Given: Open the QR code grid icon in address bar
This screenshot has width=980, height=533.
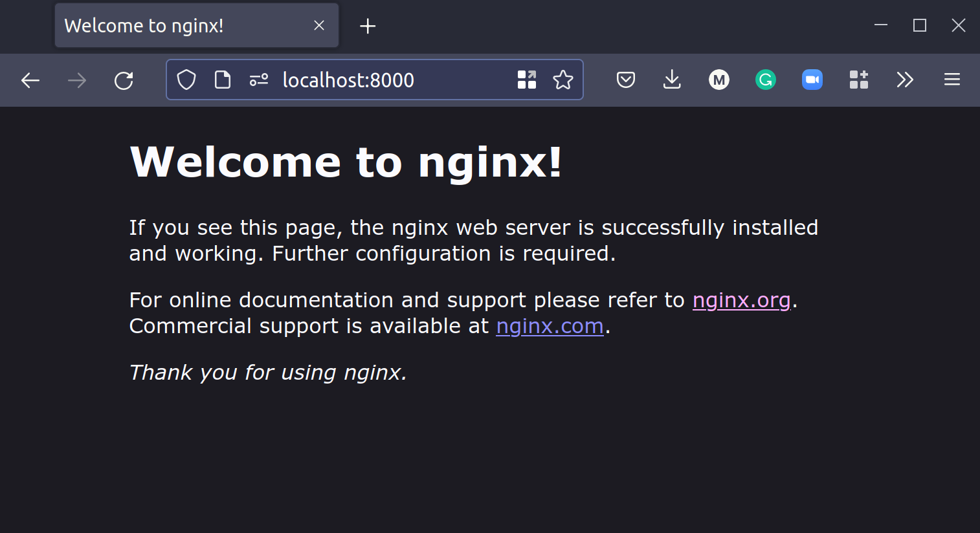Looking at the screenshot, I should coord(527,80).
